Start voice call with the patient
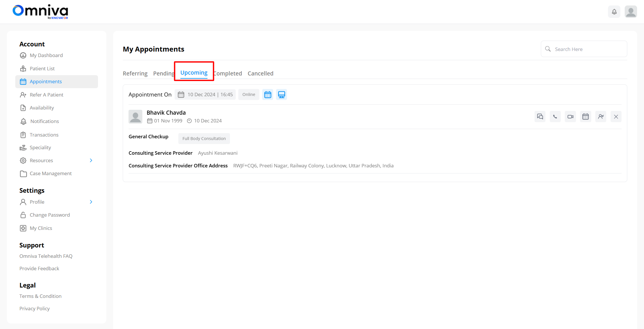 click(x=555, y=117)
